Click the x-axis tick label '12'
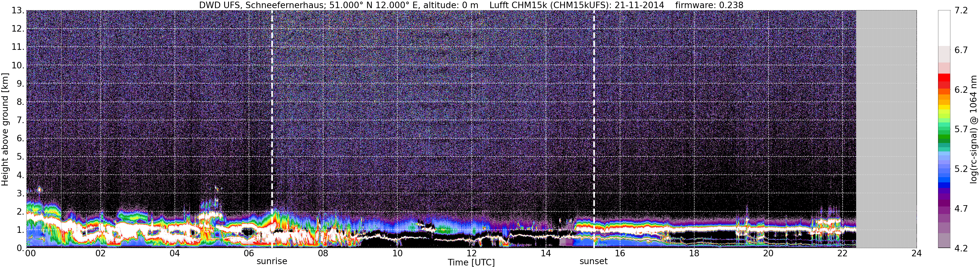980x269 pixels. pyautogui.click(x=471, y=253)
